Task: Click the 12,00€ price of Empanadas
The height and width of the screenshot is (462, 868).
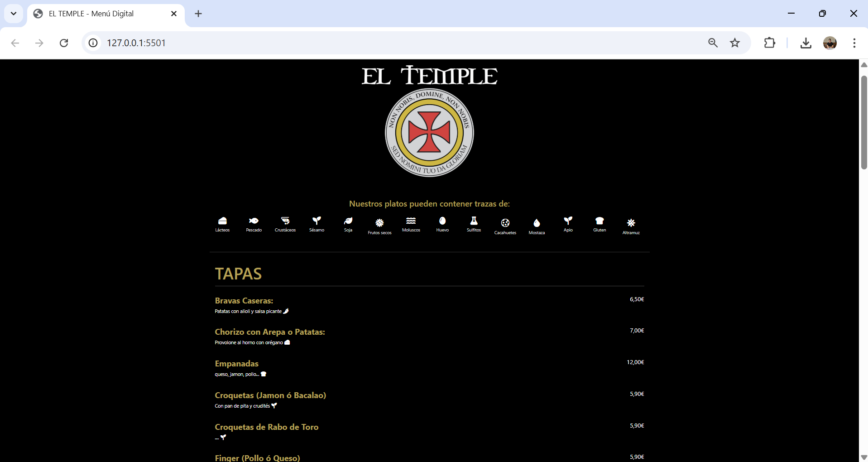Action: [x=635, y=362]
